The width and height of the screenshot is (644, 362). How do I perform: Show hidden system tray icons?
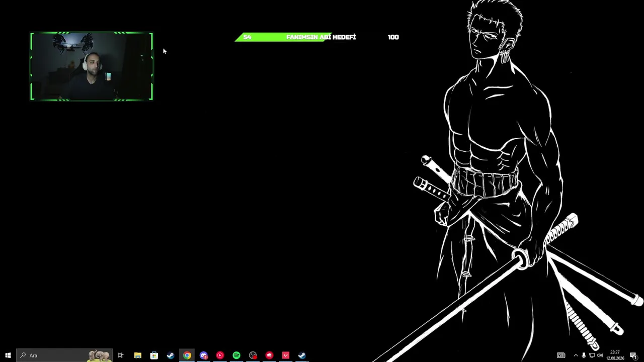pos(576,355)
